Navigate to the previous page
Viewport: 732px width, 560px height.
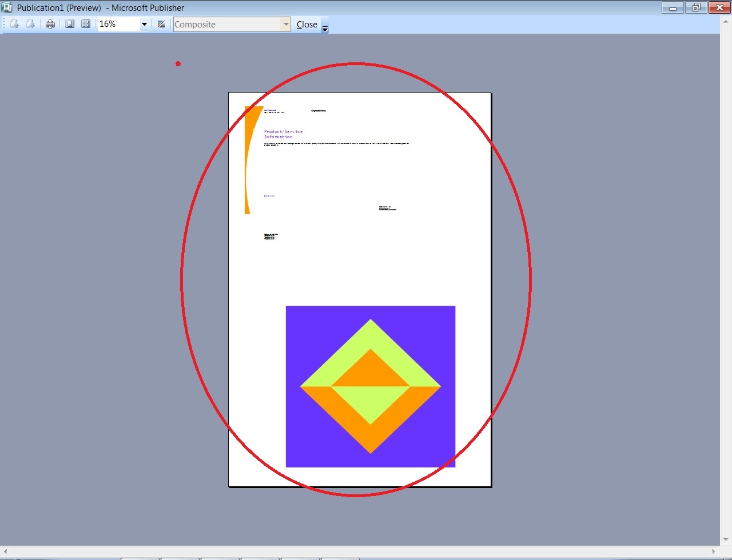(x=14, y=24)
